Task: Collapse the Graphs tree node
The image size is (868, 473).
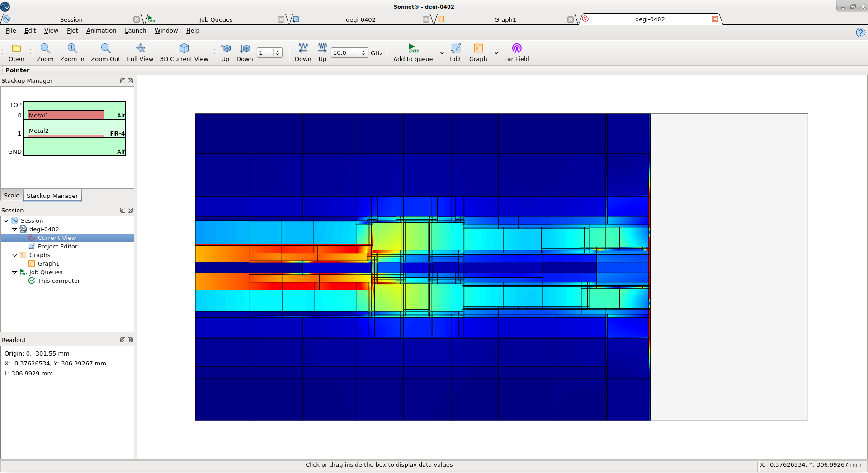Action: 14,255
